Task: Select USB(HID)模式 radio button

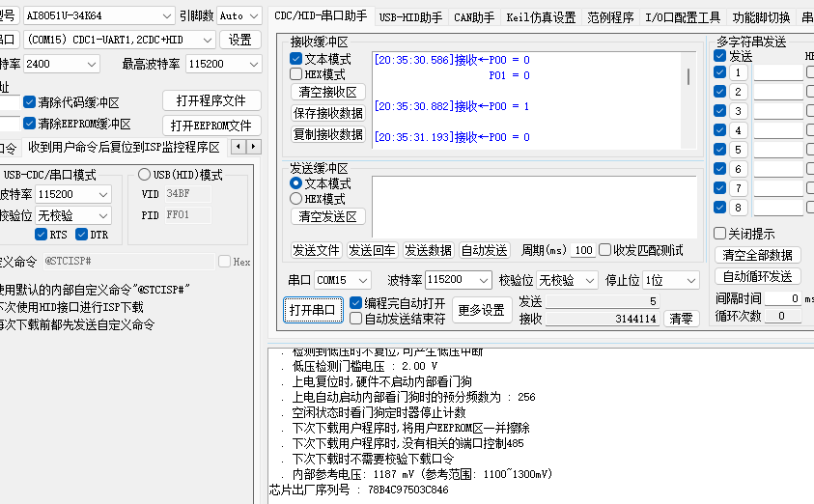Action: coord(144,175)
